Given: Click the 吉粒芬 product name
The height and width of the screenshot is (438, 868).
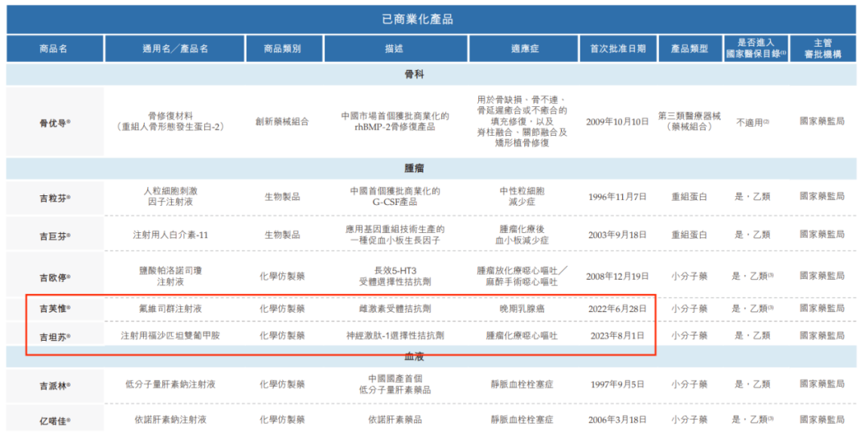Looking at the screenshot, I should (55, 197).
